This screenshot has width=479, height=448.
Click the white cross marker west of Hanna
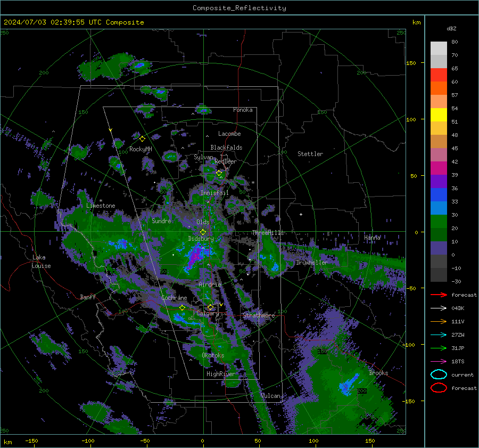pos(301,214)
